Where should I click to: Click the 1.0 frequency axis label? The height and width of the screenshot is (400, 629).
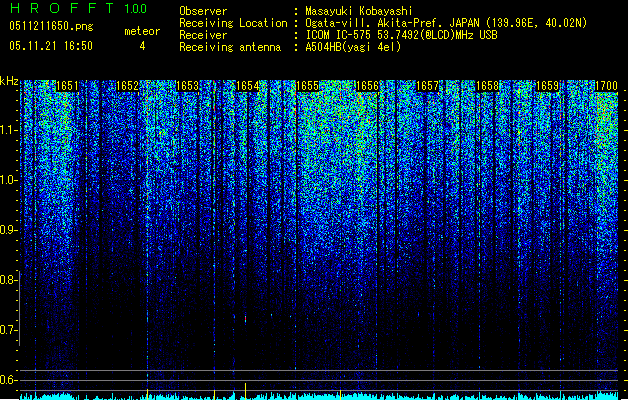(9, 180)
